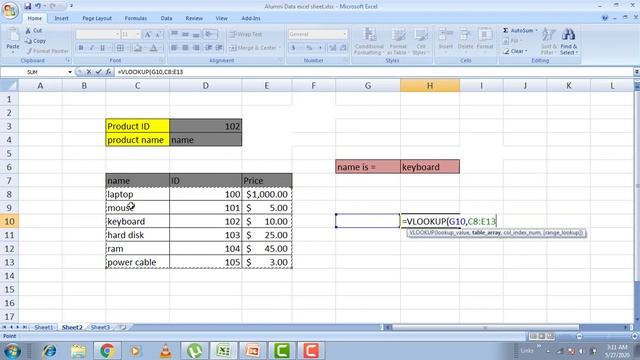Open the Name Box dropdown
Image resolution: width=640 pixels, height=360 pixels.
coord(70,72)
